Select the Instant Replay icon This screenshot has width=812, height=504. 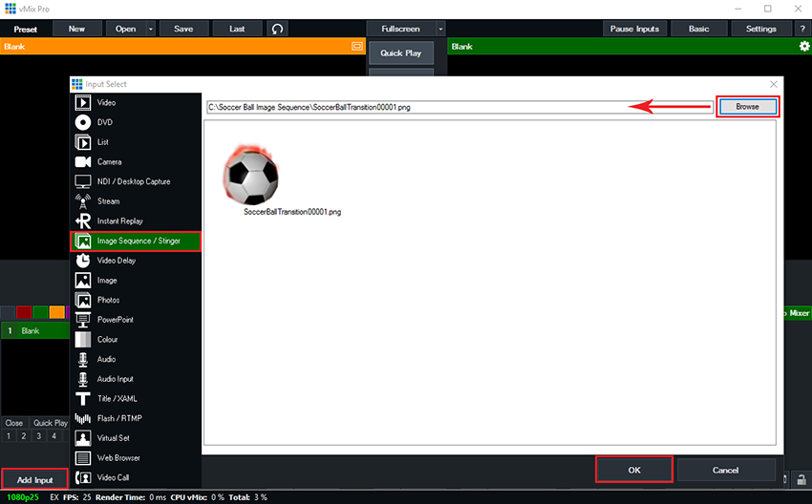pyautogui.click(x=82, y=220)
